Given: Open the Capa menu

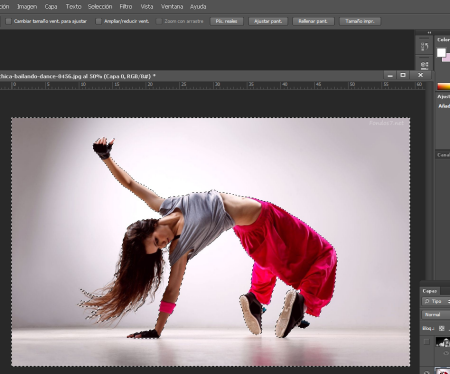Looking at the screenshot, I should click(51, 6).
